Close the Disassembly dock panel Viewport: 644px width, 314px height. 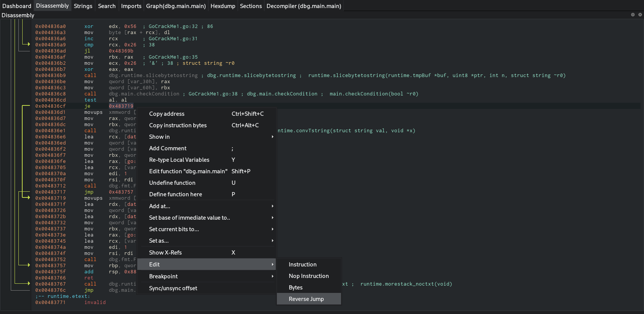coord(640,15)
